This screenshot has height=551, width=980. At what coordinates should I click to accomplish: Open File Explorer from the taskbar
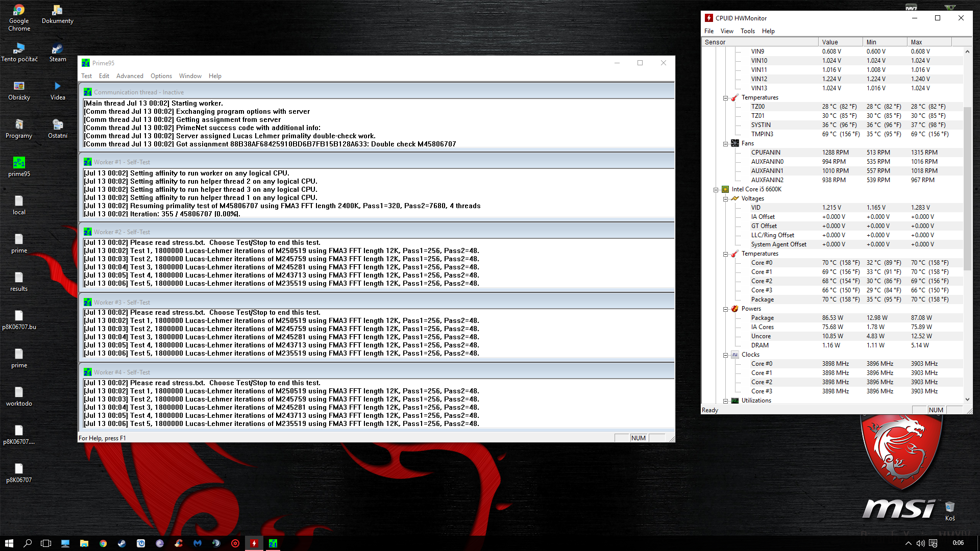[x=84, y=543]
